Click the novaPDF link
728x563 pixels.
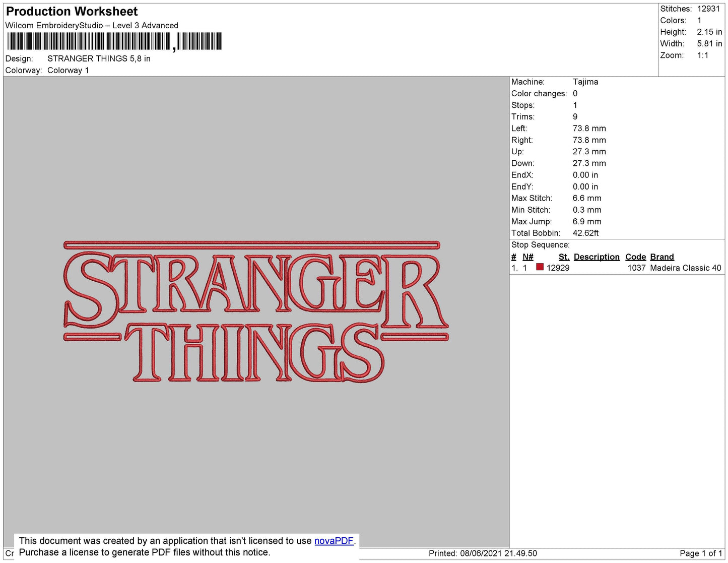click(334, 541)
